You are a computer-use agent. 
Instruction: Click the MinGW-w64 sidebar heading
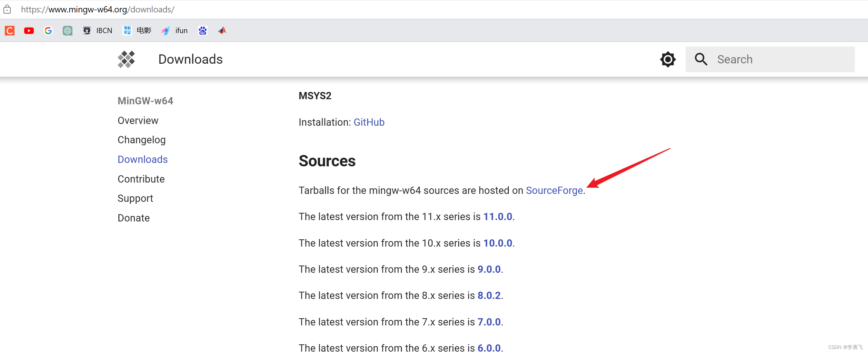pos(145,101)
